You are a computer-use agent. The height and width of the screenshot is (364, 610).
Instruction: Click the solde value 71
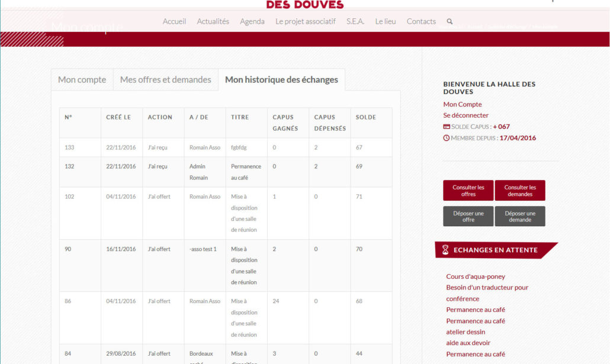[x=359, y=197]
